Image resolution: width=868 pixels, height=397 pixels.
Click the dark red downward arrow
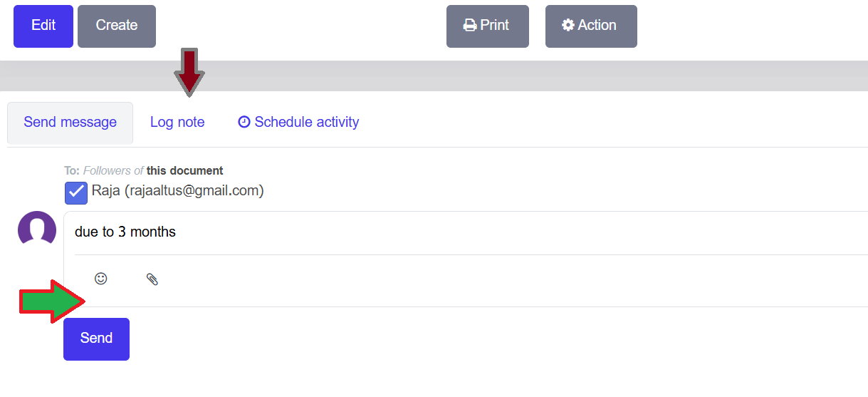pos(189,71)
